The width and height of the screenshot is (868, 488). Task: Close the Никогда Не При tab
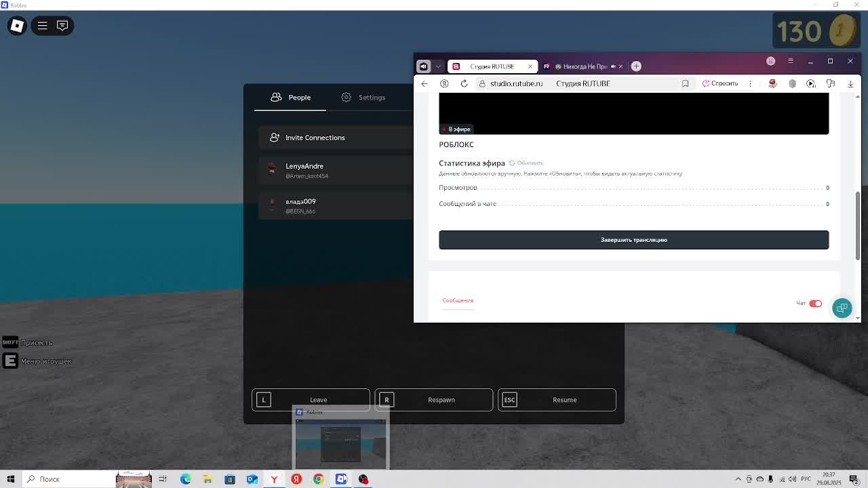[620, 66]
